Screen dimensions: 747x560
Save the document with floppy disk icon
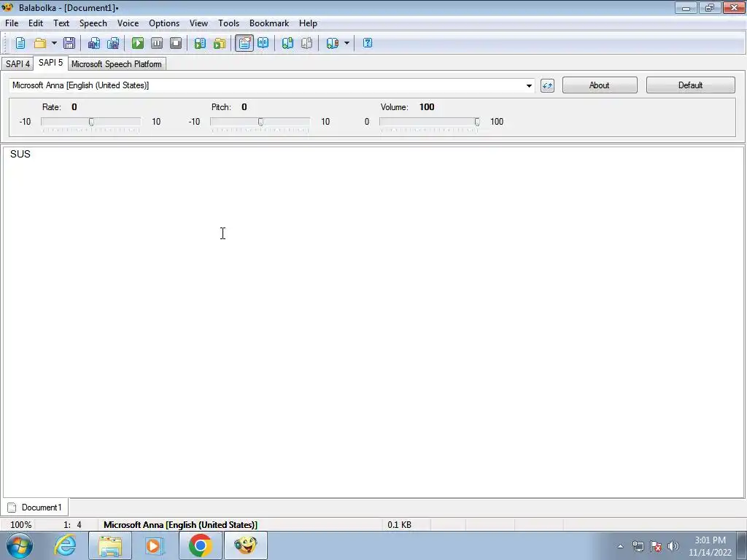69,43
